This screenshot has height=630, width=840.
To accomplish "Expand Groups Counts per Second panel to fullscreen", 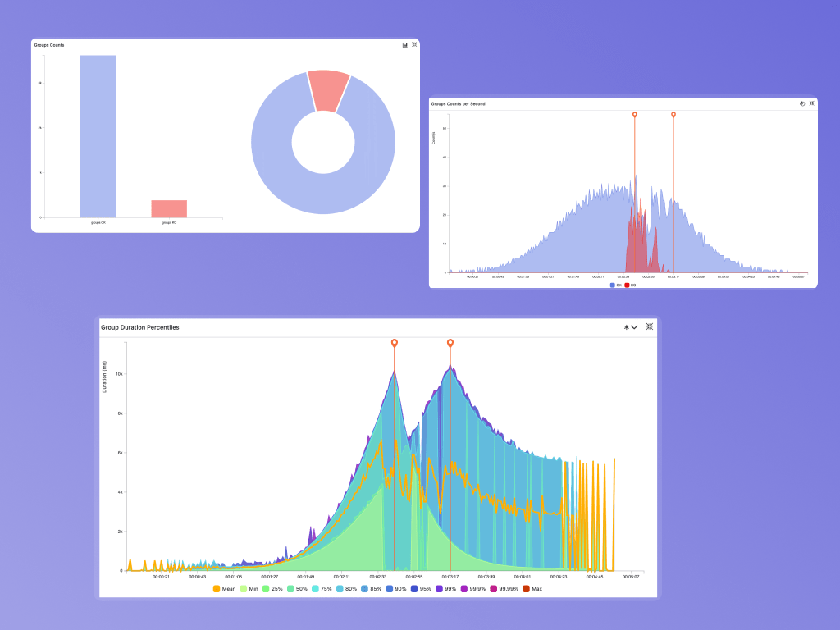I will coord(811,103).
